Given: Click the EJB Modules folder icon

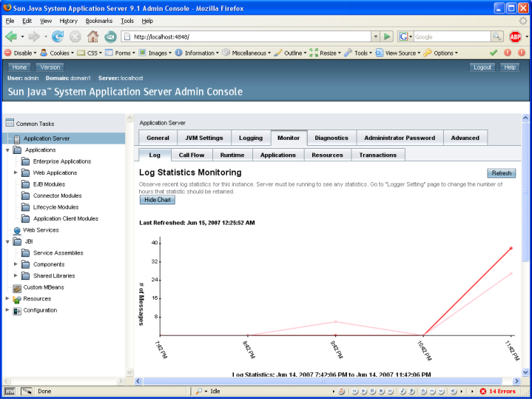Looking at the screenshot, I should pos(25,184).
